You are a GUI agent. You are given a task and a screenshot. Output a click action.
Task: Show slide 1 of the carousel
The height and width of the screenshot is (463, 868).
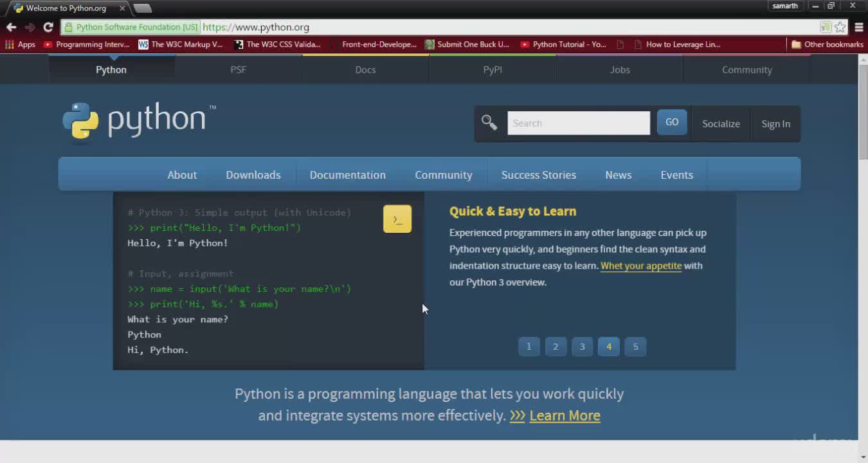click(x=529, y=347)
